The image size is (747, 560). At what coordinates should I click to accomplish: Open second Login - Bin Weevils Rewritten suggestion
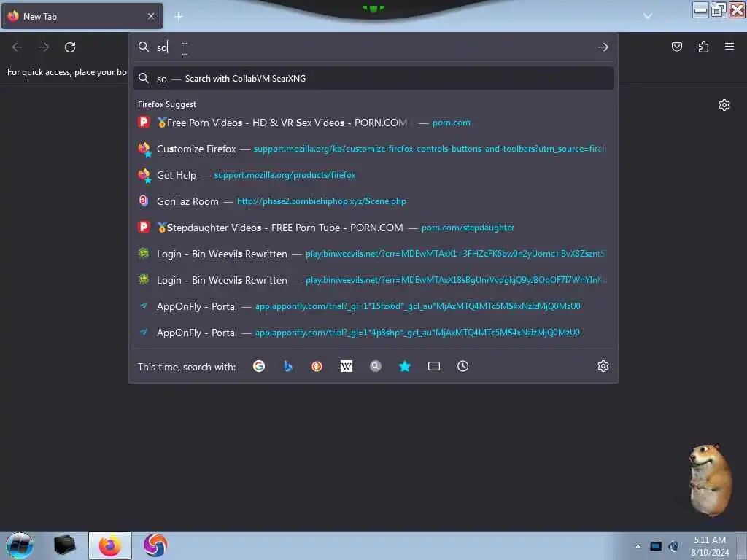click(x=373, y=279)
